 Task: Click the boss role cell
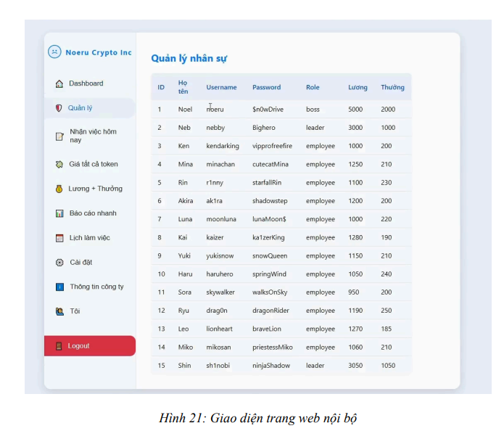pos(313,110)
